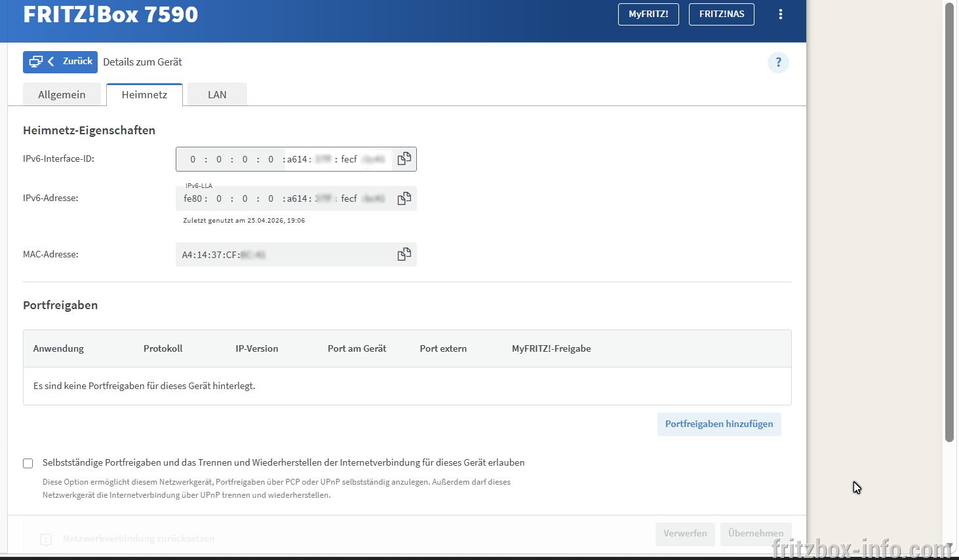Click the Port extern column header

point(443,348)
